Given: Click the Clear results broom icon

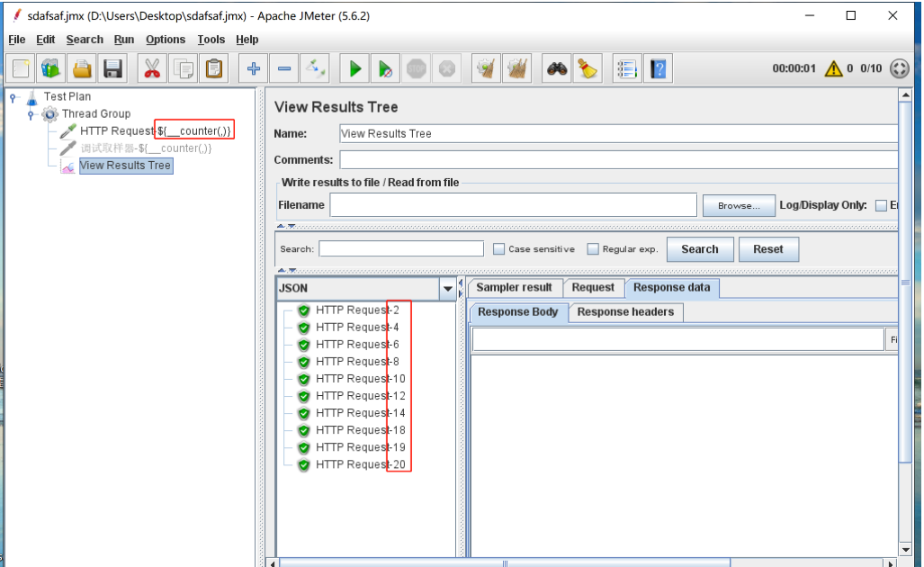Looking at the screenshot, I should (486, 69).
